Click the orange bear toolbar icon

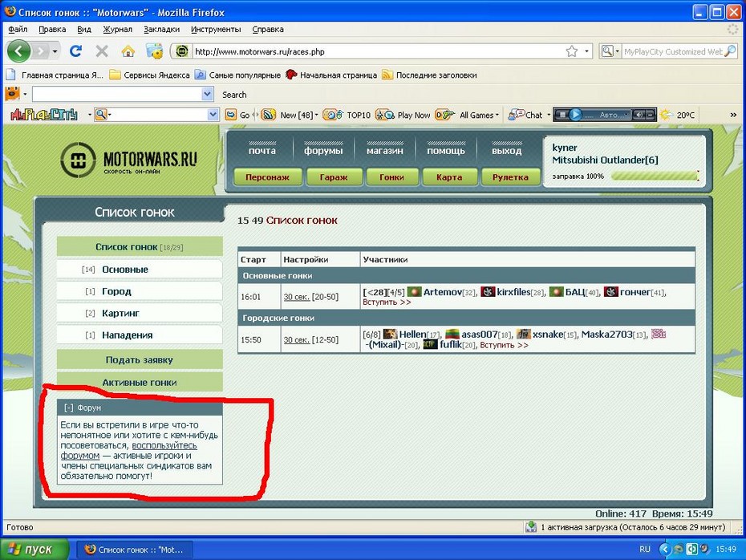(12, 94)
